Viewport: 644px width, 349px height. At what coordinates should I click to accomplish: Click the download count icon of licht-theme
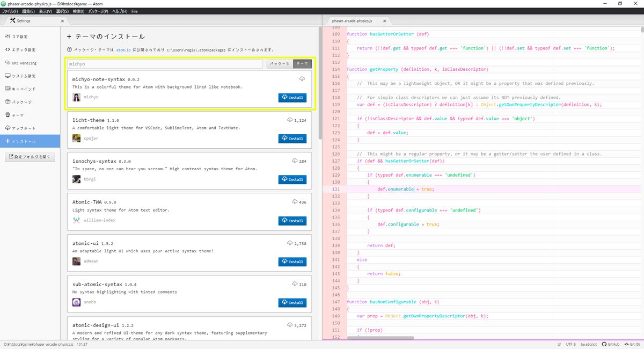tap(290, 120)
